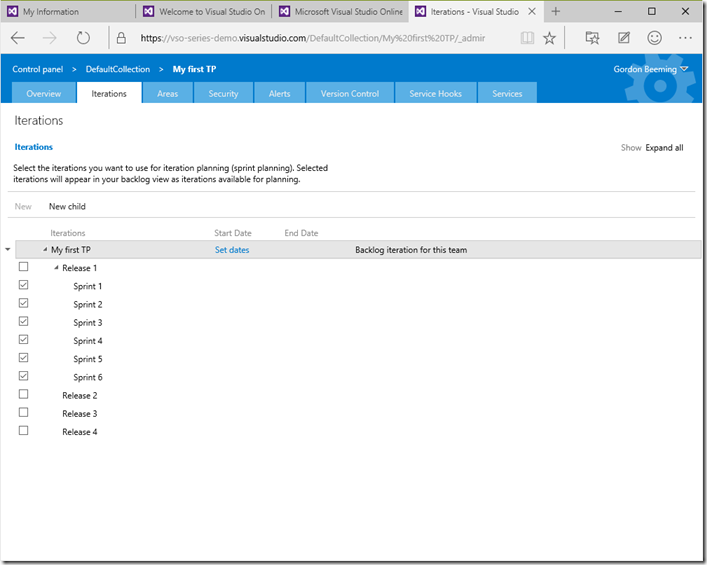707x565 pixels.
Task: Send feedback via smiley icon
Action: click(x=654, y=38)
